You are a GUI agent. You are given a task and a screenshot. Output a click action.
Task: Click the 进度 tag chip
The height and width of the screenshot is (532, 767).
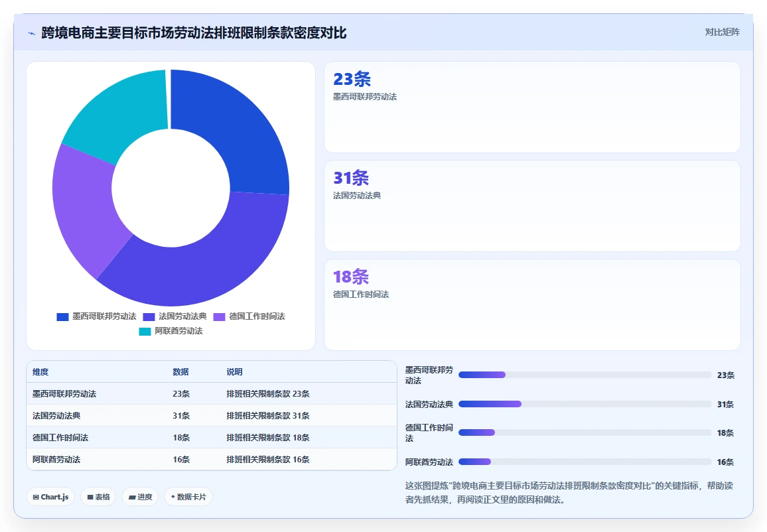pyautogui.click(x=140, y=497)
